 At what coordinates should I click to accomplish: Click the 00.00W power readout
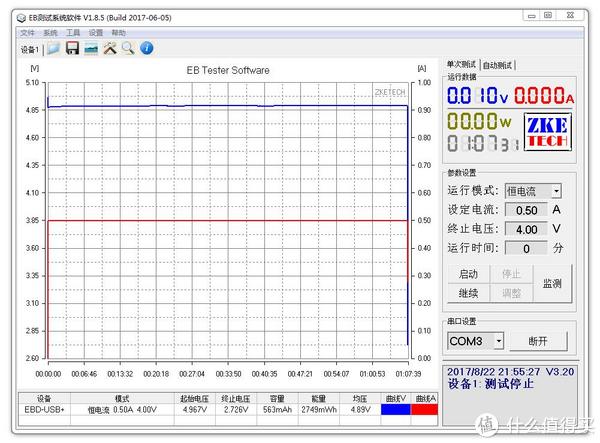479,121
